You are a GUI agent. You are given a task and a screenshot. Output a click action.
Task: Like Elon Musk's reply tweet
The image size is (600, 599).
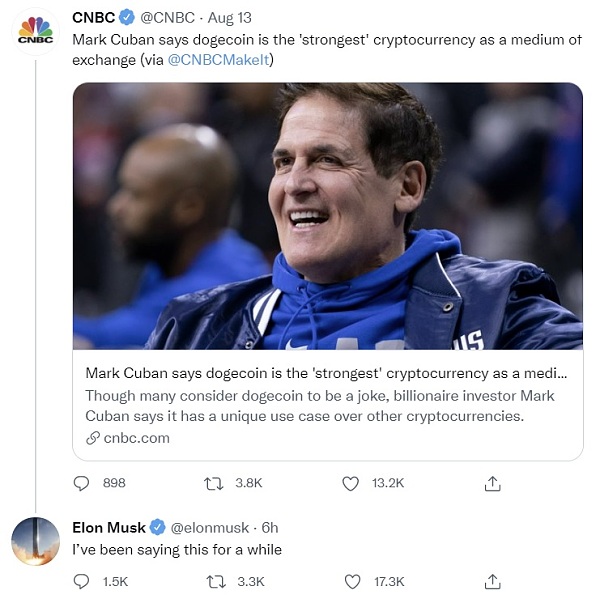tap(351, 581)
